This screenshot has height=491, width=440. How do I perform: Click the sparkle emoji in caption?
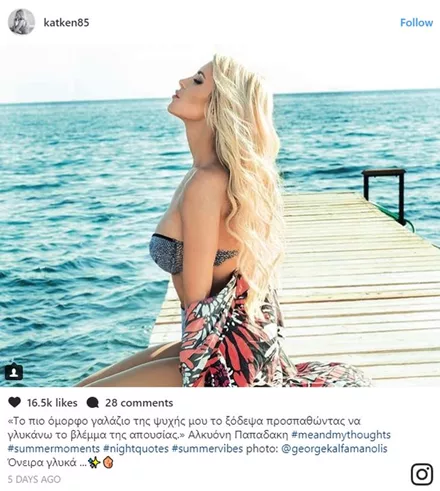(94, 463)
